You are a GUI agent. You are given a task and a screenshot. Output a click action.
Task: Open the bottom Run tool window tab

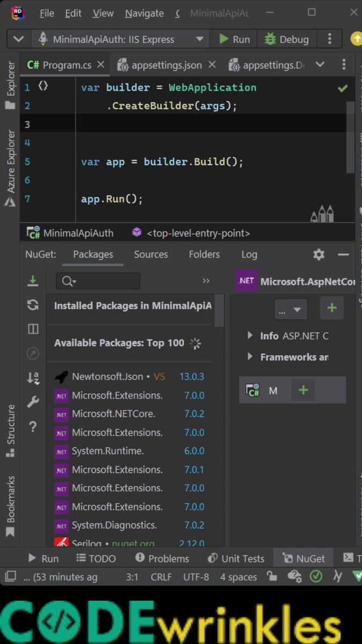click(43, 558)
